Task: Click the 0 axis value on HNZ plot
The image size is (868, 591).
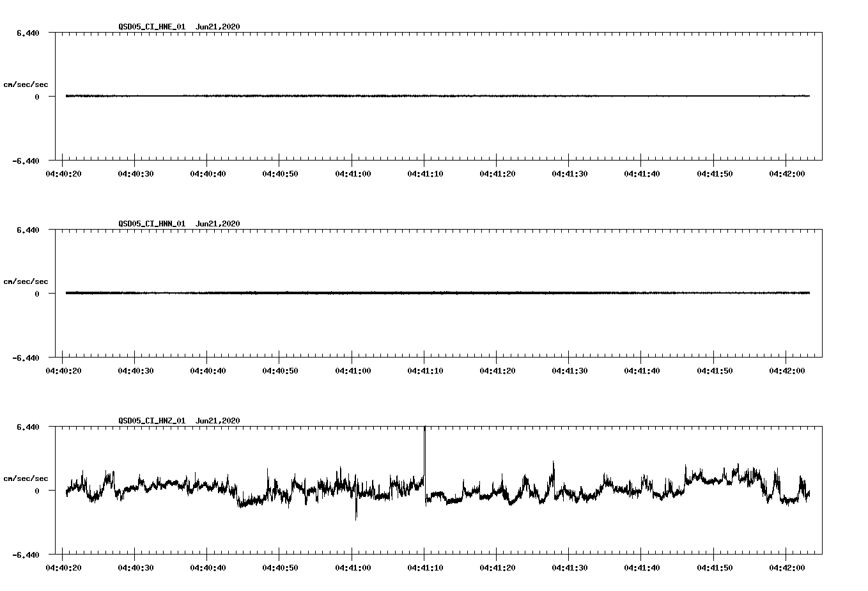Action: [37, 491]
